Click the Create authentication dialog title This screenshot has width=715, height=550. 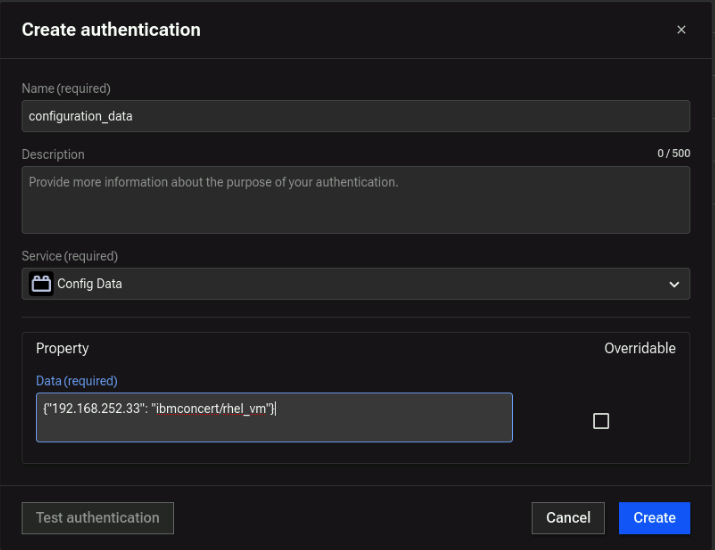coord(111,30)
